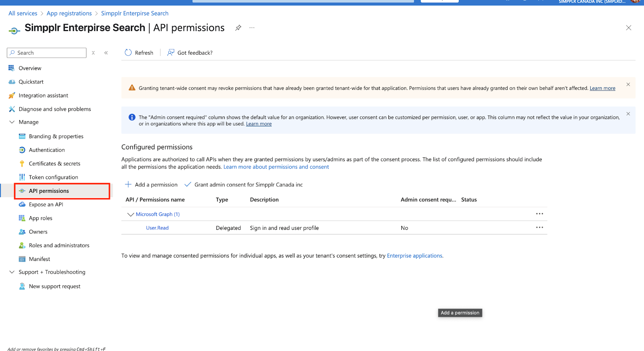644x351 pixels.
Task: Open the User.Read row's three-dot menu
Action: [x=539, y=227]
